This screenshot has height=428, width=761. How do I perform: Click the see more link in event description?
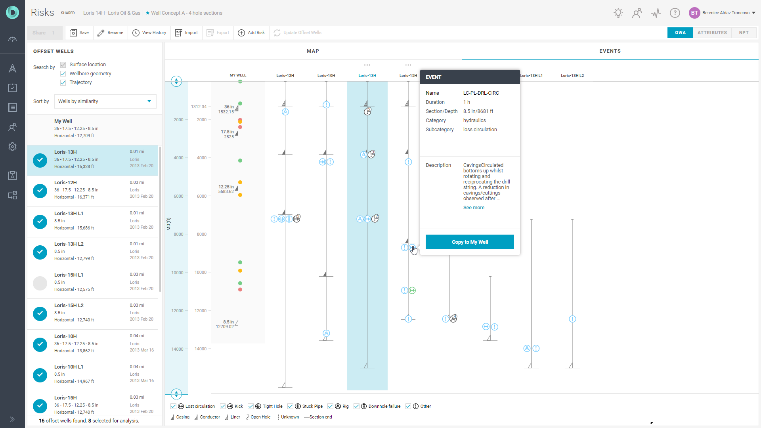pos(473,208)
